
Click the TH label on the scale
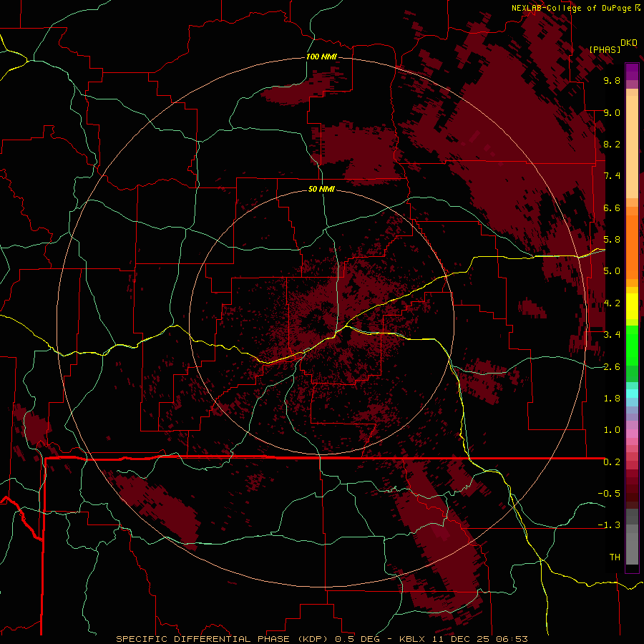click(615, 557)
